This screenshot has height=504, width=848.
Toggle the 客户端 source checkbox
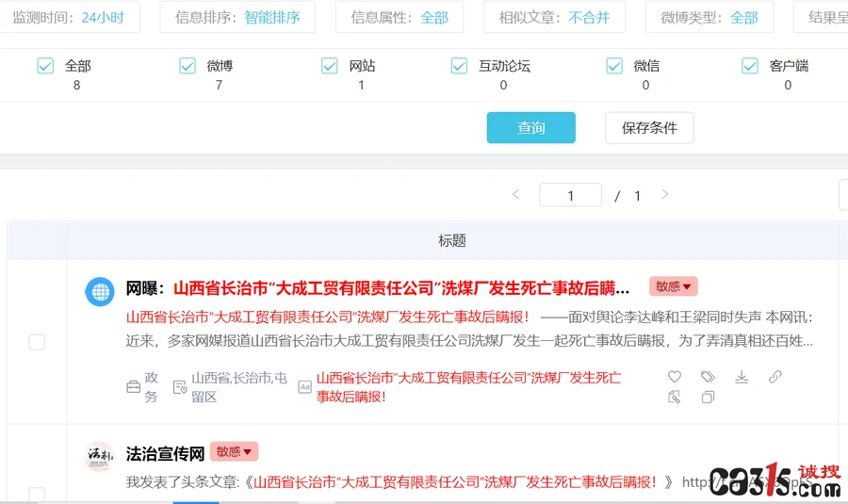pyautogui.click(x=750, y=66)
